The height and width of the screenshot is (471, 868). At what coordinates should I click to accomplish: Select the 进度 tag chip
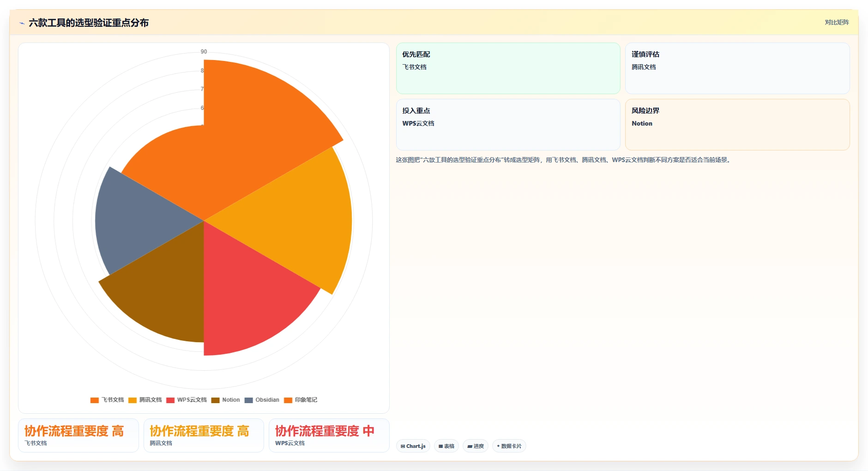[476, 446]
